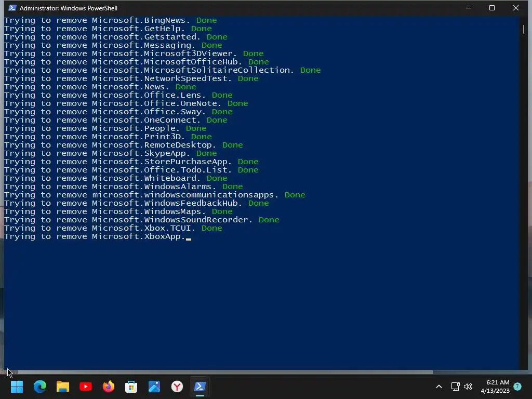Click the Microsoft.Office.OneNote line
Screen dimensions: 532x399
coord(126,103)
